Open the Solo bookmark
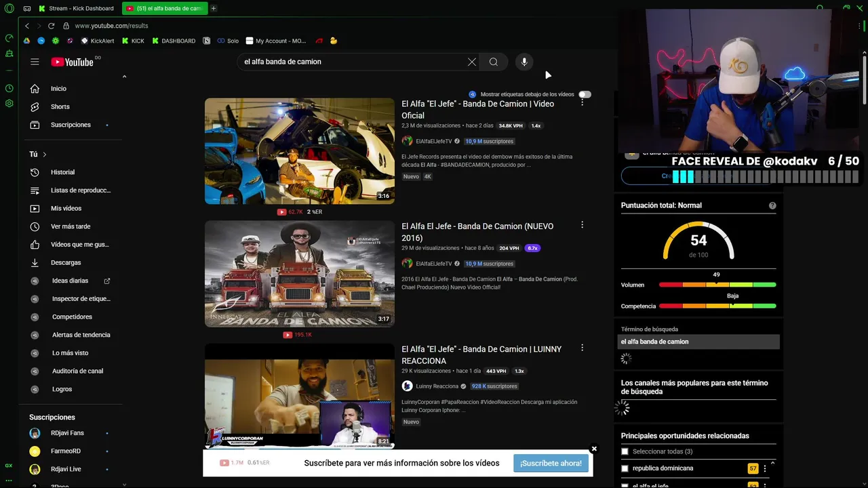 228,41
